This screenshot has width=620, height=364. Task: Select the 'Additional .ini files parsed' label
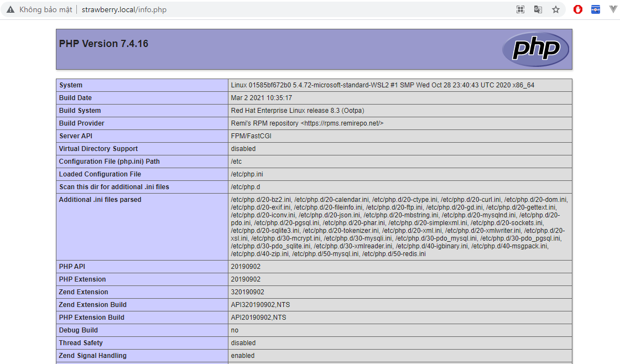100,199
